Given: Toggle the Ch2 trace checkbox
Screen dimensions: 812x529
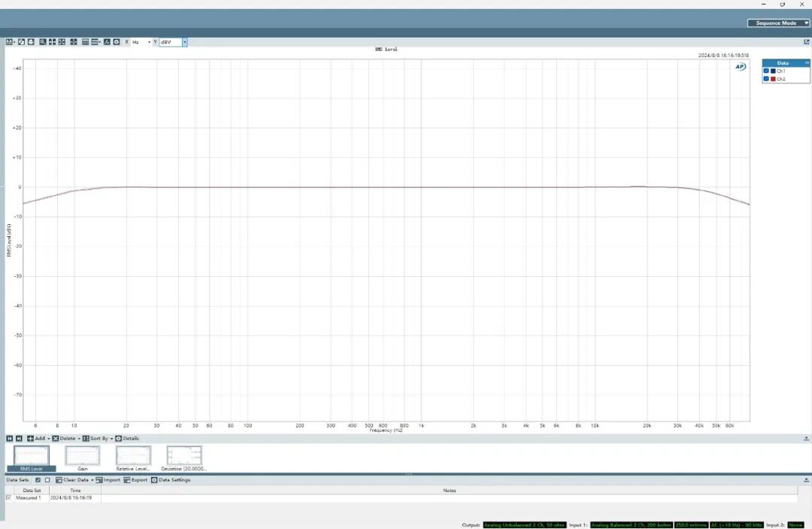Looking at the screenshot, I should tap(766, 79).
